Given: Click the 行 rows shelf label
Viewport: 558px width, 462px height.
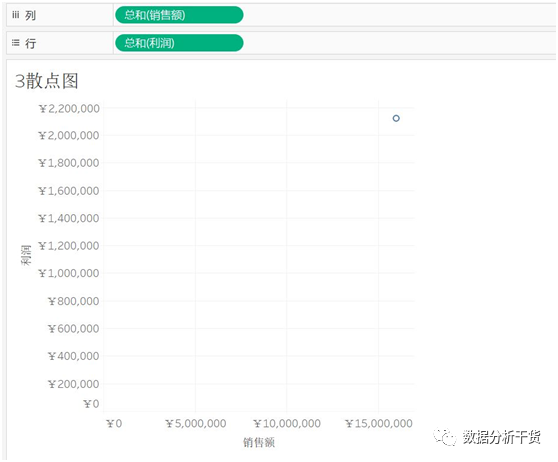Looking at the screenshot, I should (30, 43).
